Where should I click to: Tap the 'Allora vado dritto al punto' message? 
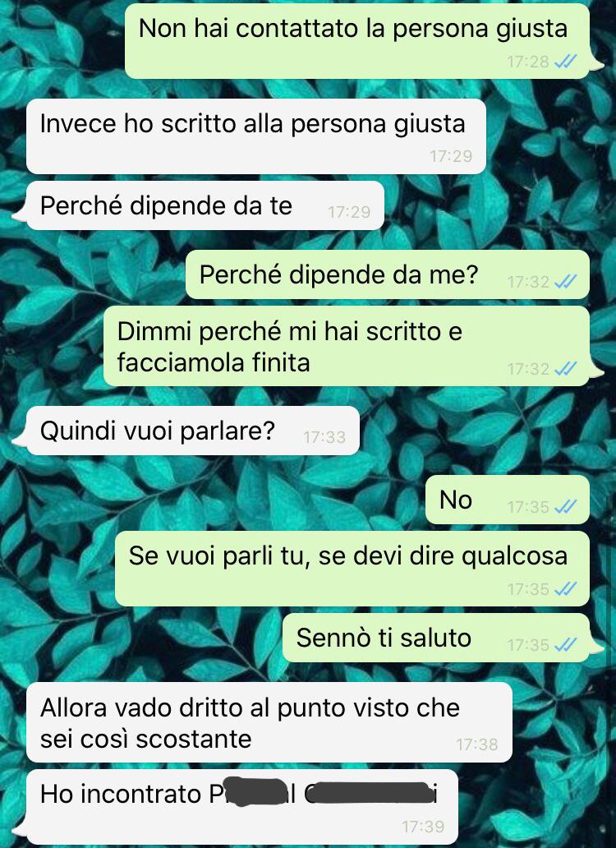pos(269,722)
